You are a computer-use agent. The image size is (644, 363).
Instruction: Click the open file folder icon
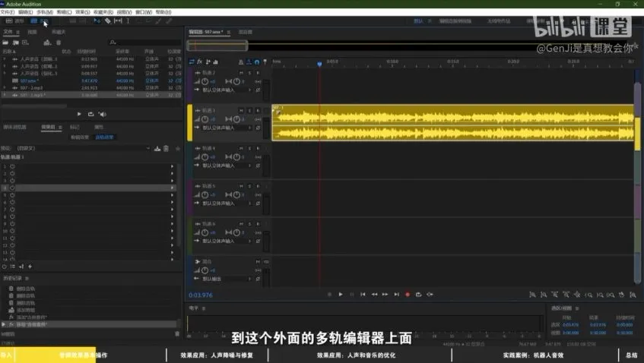[6, 43]
